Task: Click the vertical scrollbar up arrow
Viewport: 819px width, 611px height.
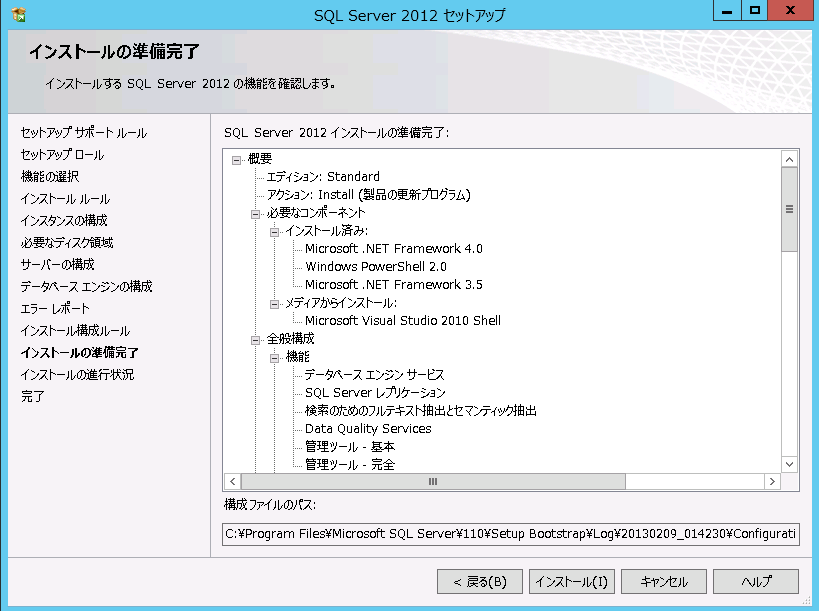Action: [x=789, y=159]
